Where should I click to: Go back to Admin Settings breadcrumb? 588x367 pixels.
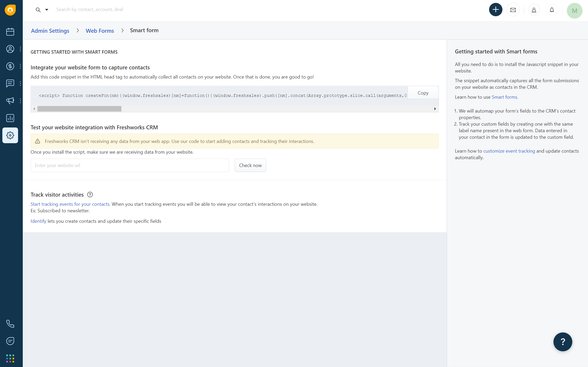(50, 31)
